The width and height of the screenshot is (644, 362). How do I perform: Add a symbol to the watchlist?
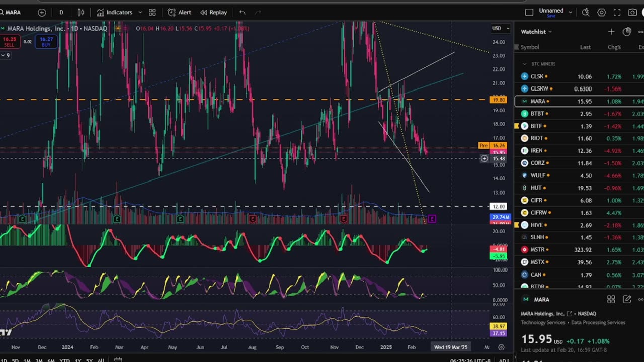611,32
